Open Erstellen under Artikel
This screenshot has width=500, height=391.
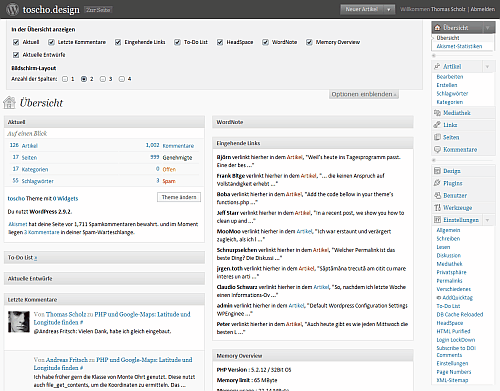click(x=447, y=85)
